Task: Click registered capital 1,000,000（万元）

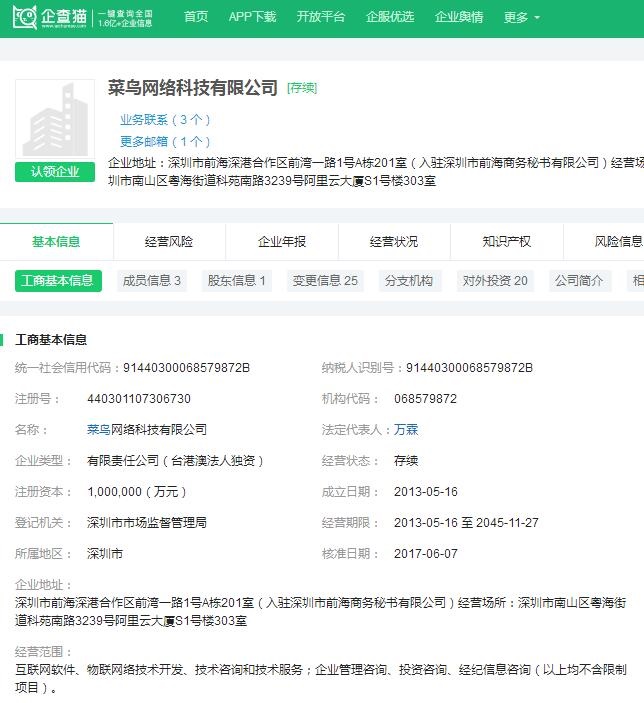Action: [137, 491]
